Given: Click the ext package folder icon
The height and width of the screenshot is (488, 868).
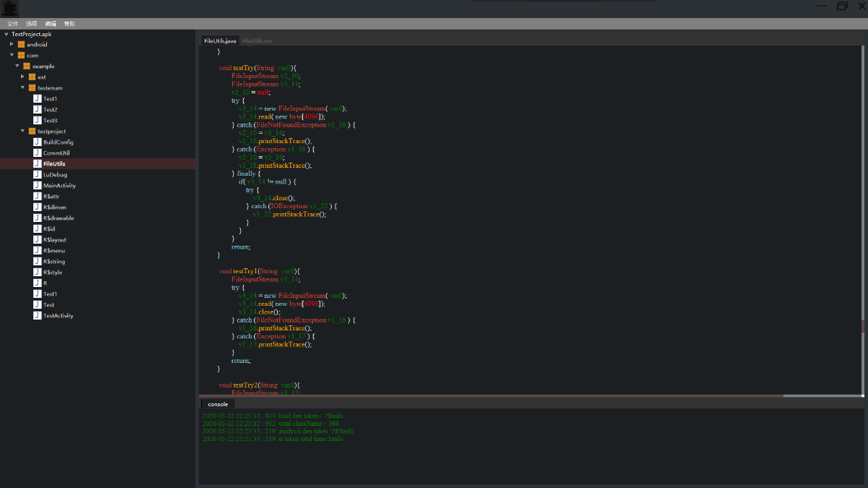Looking at the screenshot, I should [32, 77].
